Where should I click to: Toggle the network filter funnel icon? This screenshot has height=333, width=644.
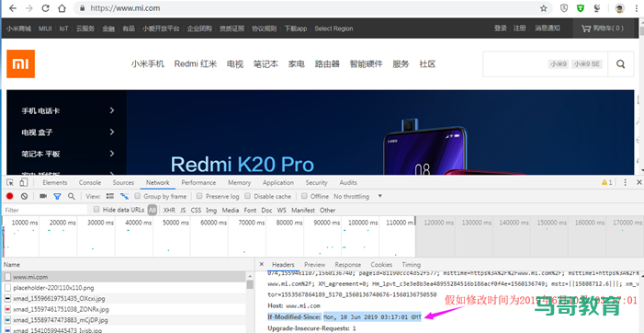58,196
